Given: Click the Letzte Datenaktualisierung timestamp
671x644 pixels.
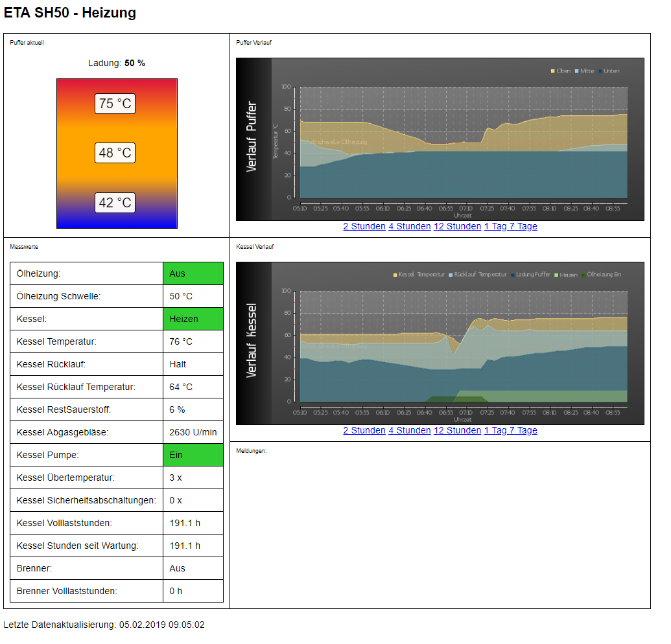Looking at the screenshot, I should [x=104, y=625].
